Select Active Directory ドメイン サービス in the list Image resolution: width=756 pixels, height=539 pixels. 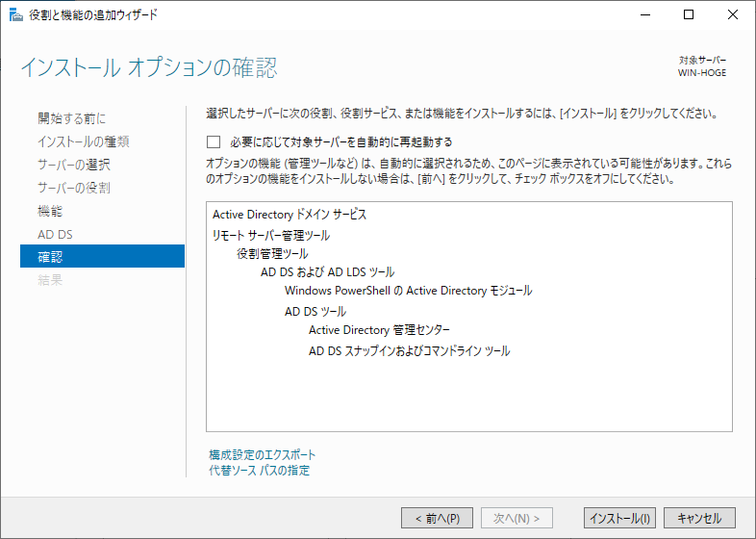(290, 215)
